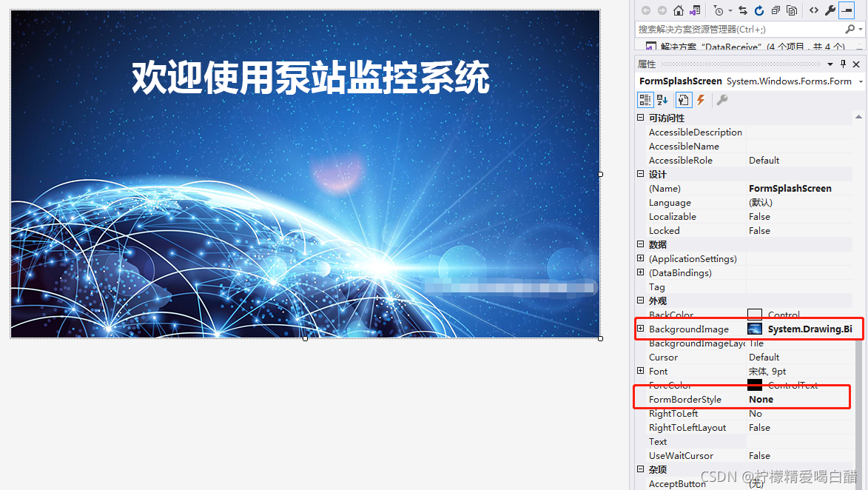The image size is (868, 490).
Task: Open the pending changes filter clock icon
Action: (x=719, y=10)
